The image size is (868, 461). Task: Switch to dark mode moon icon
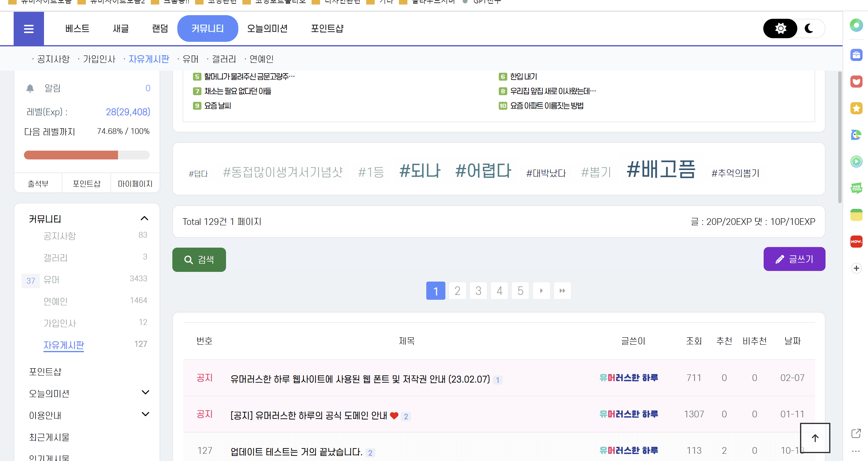click(x=809, y=28)
